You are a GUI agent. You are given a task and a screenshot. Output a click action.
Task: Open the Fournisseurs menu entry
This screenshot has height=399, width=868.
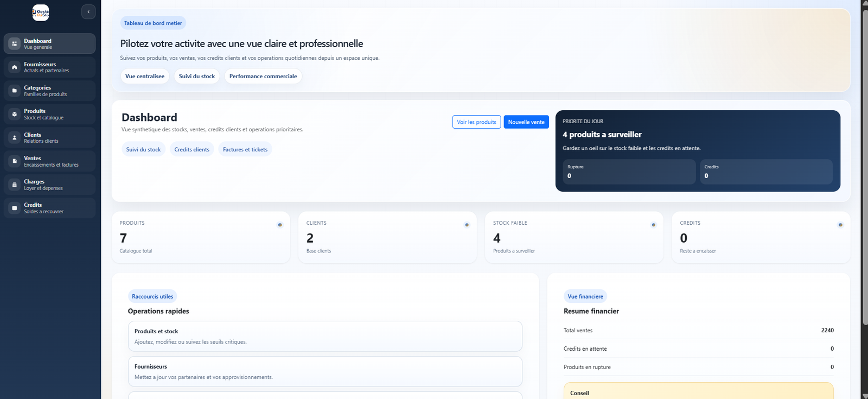pyautogui.click(x=49, y=67)
